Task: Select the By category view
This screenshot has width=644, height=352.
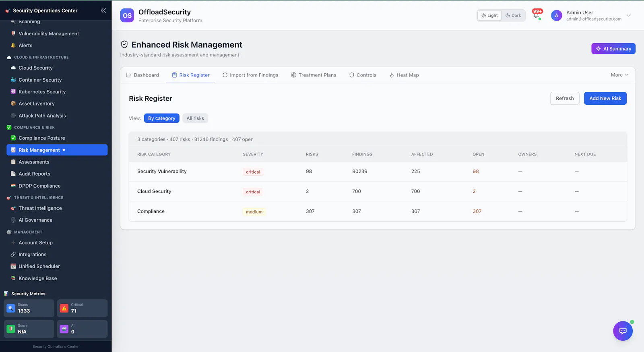Action: pos(161,118)
